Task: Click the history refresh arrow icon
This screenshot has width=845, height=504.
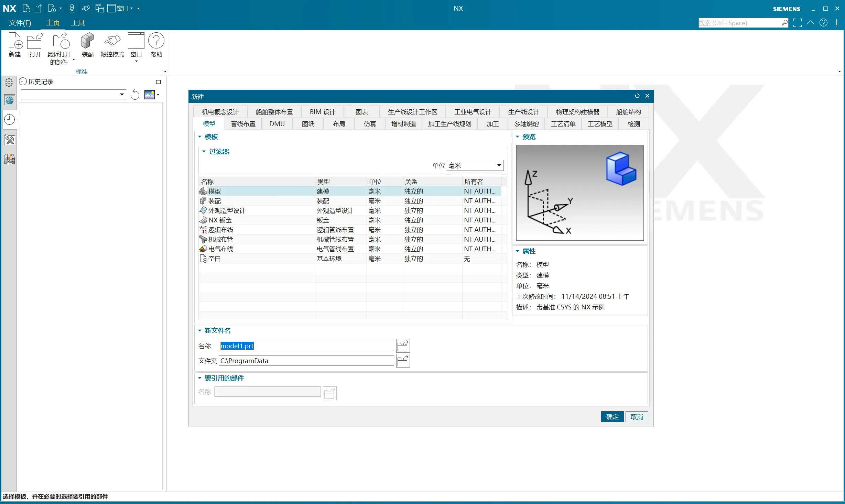Action: [135, 95]
